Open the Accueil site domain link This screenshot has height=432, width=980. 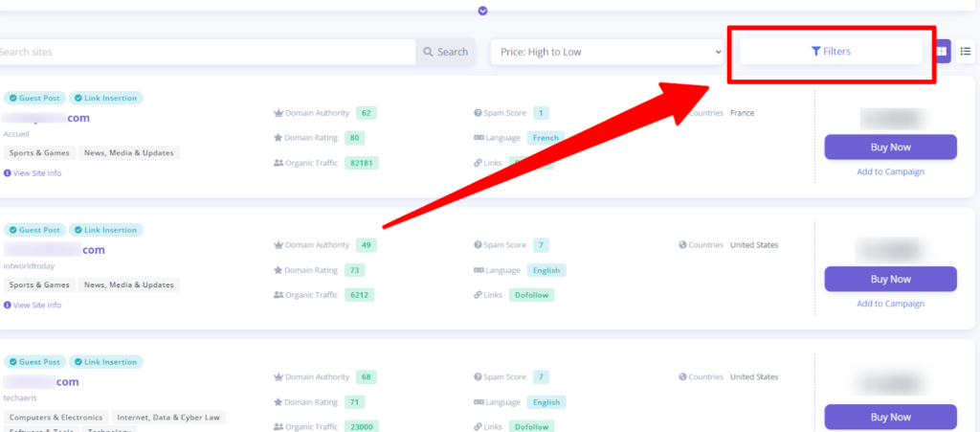[x=46, y=118]
